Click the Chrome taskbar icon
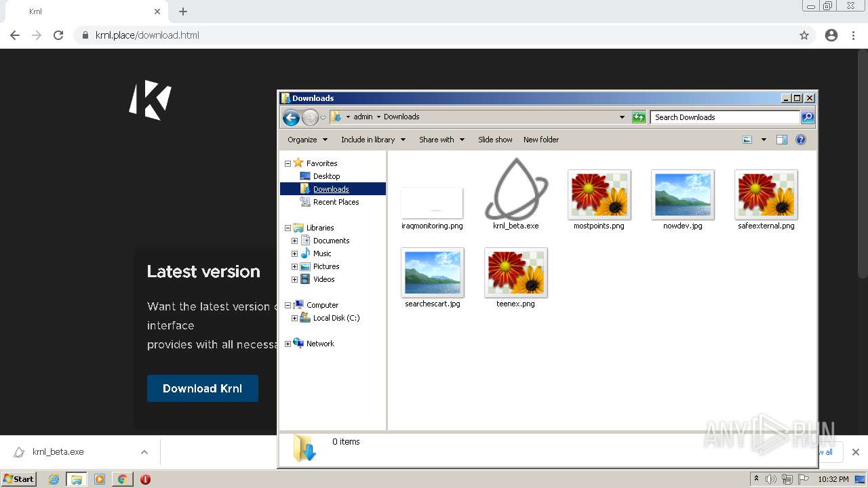The width and height of the screenshot is (868, 488). [x=122, y=479]
